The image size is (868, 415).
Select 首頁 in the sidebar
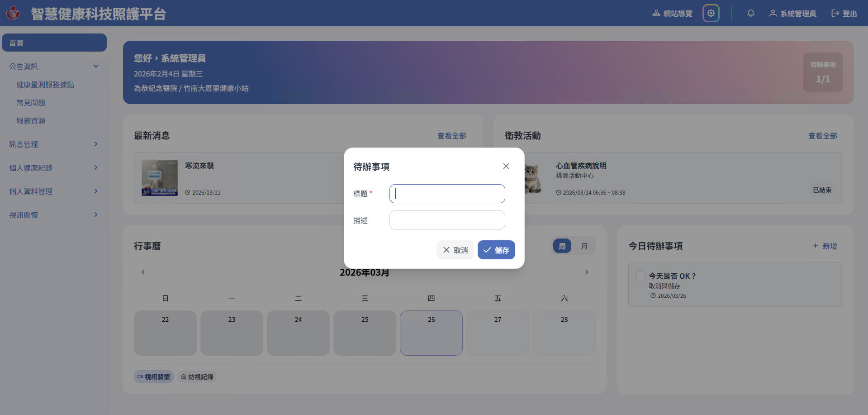54,43
